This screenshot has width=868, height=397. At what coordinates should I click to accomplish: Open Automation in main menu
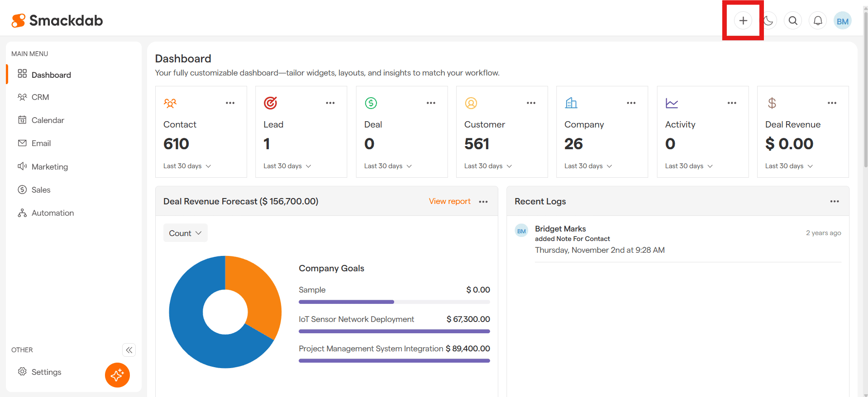tap(52, 213)
